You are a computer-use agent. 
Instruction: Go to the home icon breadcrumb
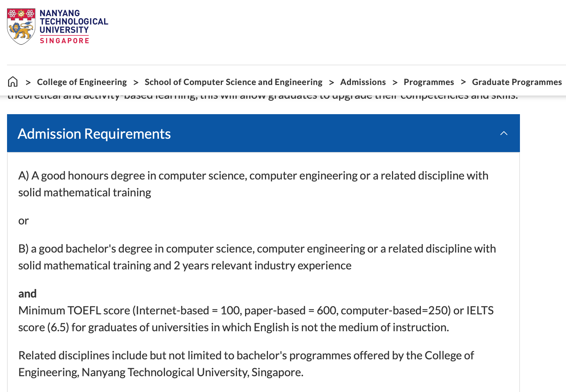click(13, 81)
